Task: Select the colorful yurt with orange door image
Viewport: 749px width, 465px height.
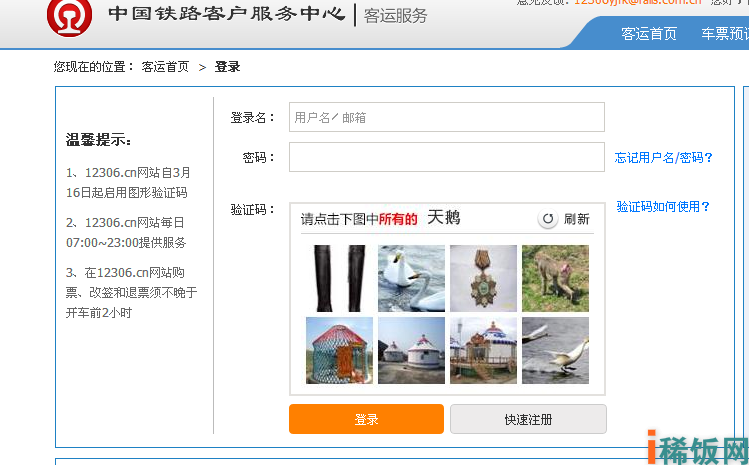Action: tap(340, 350)
